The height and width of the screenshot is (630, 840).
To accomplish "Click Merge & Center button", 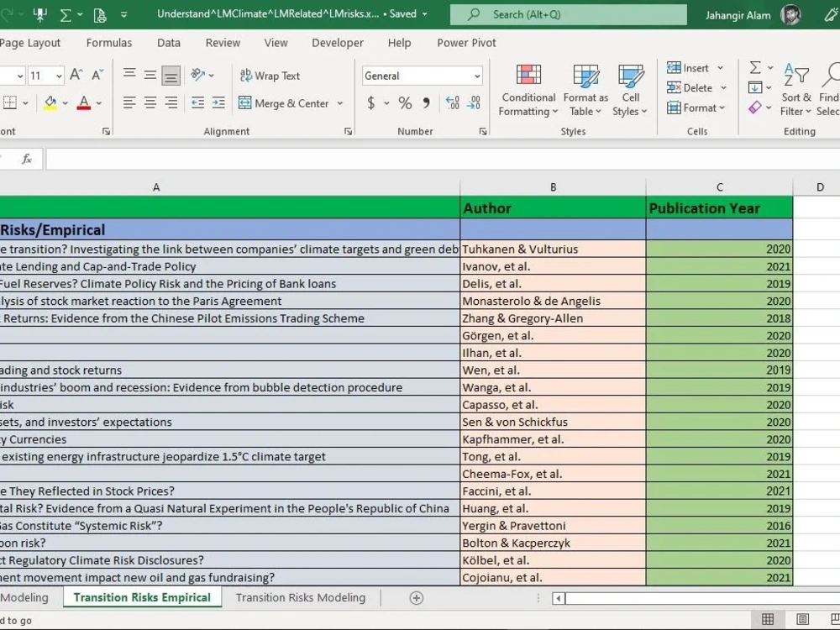I will click(283, 103).
